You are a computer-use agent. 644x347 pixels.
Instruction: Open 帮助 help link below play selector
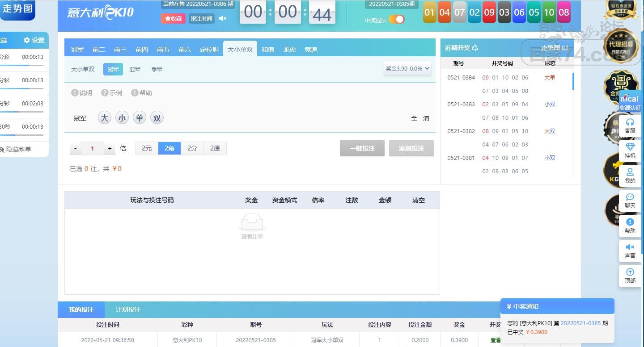(x=141, y=93)
